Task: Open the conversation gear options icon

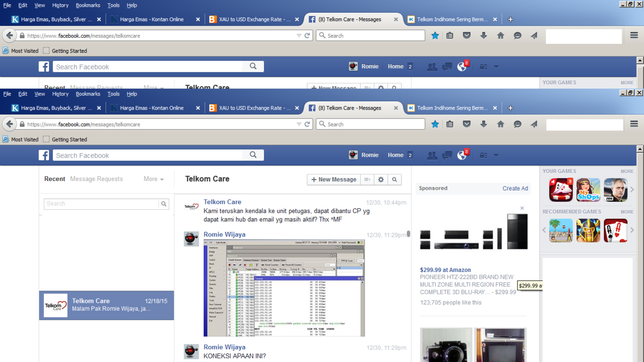Action: pos(381,179)
